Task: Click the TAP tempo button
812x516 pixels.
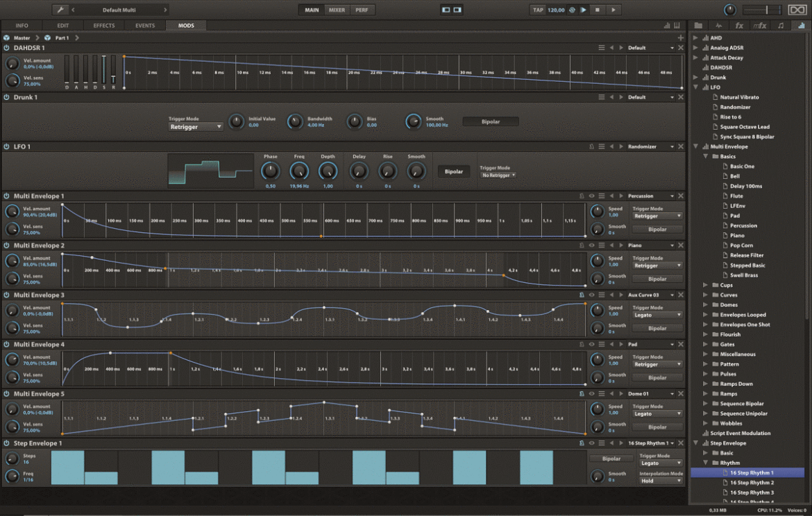Action: tap(538, 10)
